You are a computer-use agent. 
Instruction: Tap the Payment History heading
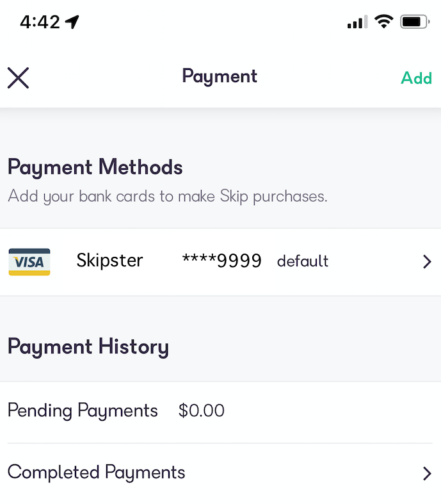[x=88, y=347]
